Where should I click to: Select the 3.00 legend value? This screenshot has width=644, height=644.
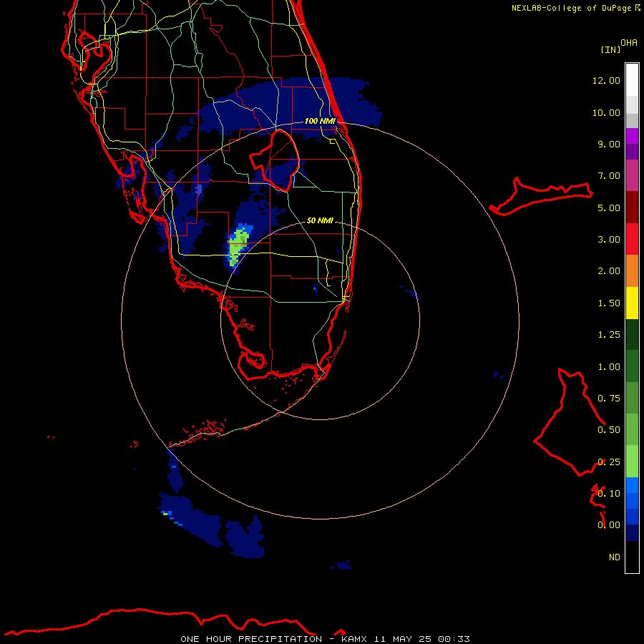pos(609,240)
